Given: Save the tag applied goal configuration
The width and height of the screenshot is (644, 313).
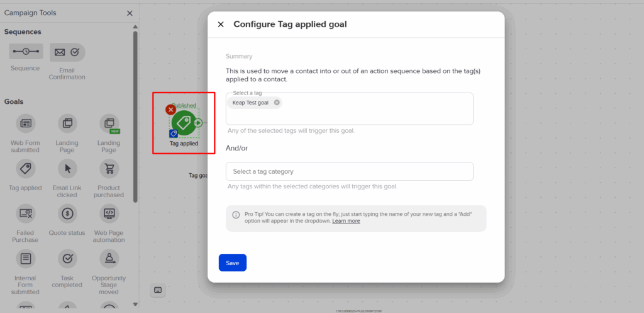Looking at the screenshot, I should point(233,263).
